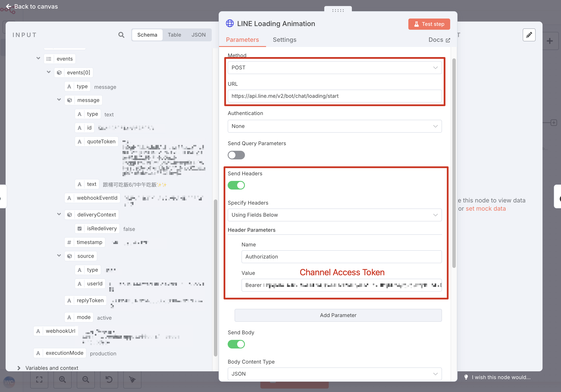Click the source object cube icon

pos(70,256)
